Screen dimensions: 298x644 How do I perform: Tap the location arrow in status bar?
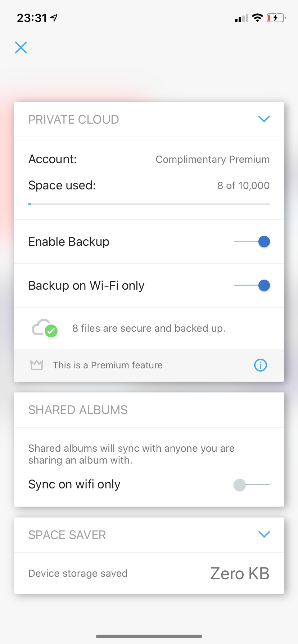coord(54,18)
